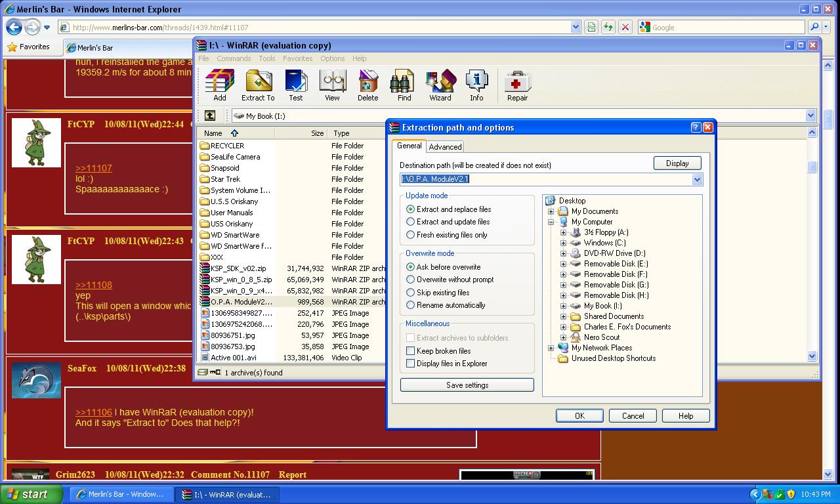Sort file list by Size column header
This screenshot has height=504, width=840.
[x=301, y=133]
